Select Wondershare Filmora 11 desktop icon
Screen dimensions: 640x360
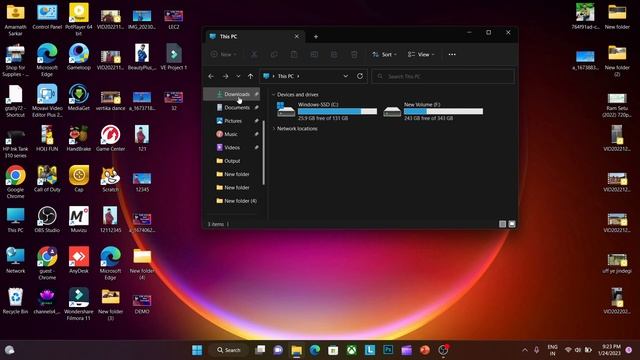click(79, 304)
